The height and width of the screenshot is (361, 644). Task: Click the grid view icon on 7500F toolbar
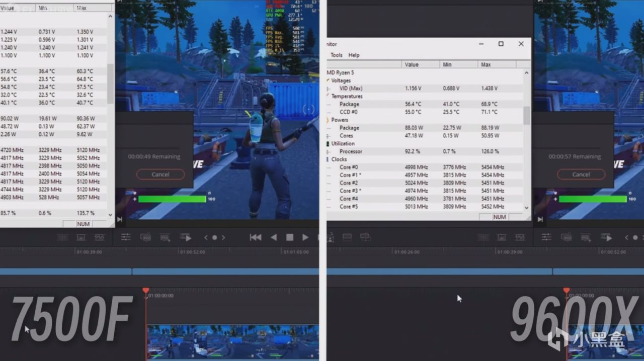coord(62,237)
